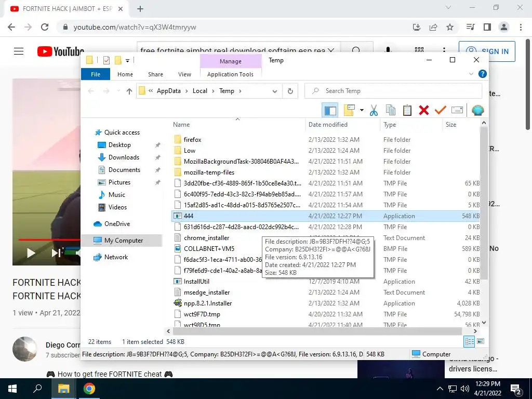Open the Windows Start menu
This screenshot has height=399, width=532.
coord(12,389)
